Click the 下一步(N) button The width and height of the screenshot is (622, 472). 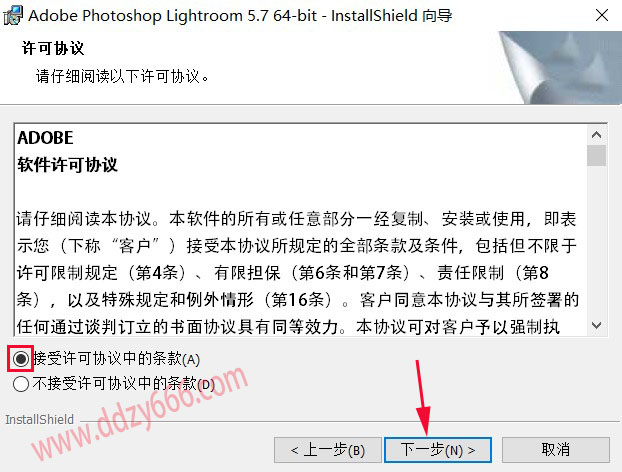pos(438,450)
